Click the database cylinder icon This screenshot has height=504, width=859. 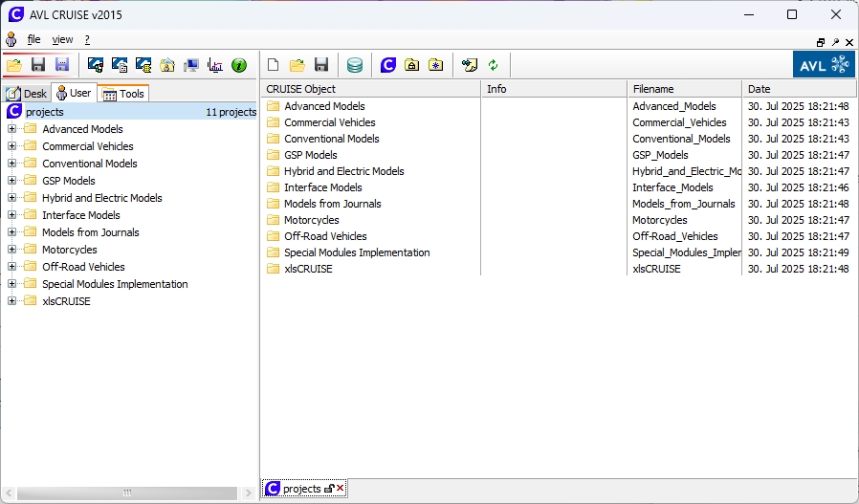click(355, 66)
